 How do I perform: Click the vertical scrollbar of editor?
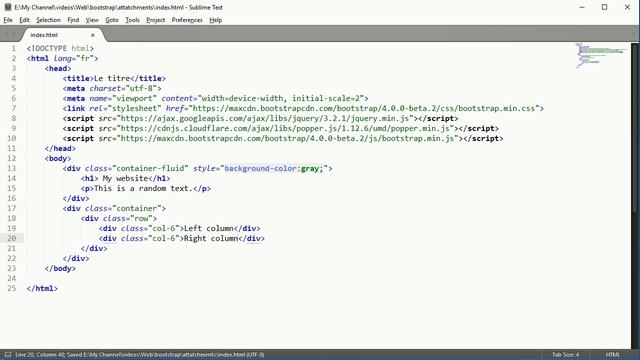(x=635, y=127)
